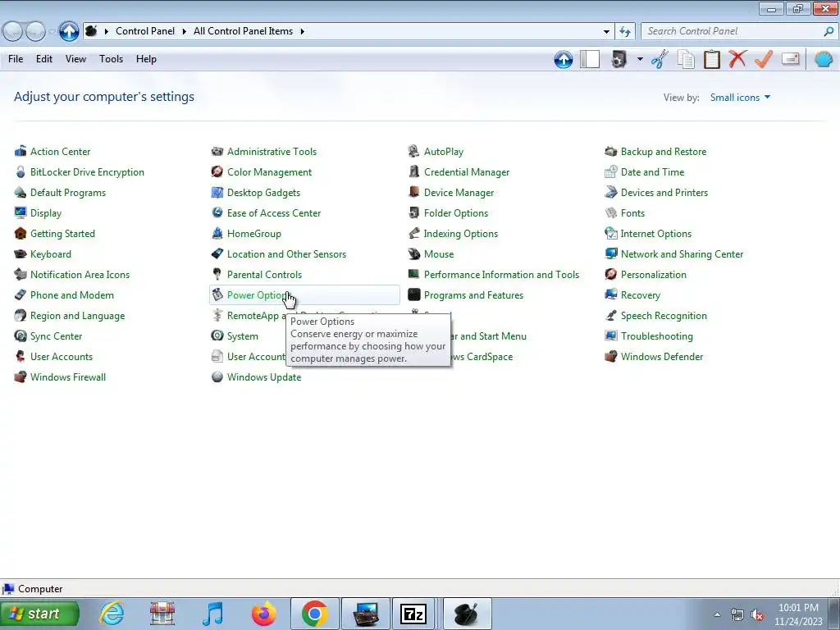This screenshot has width=840, height=630.
Task: Click the Color Management icon
Action: (x=217, y=172)
